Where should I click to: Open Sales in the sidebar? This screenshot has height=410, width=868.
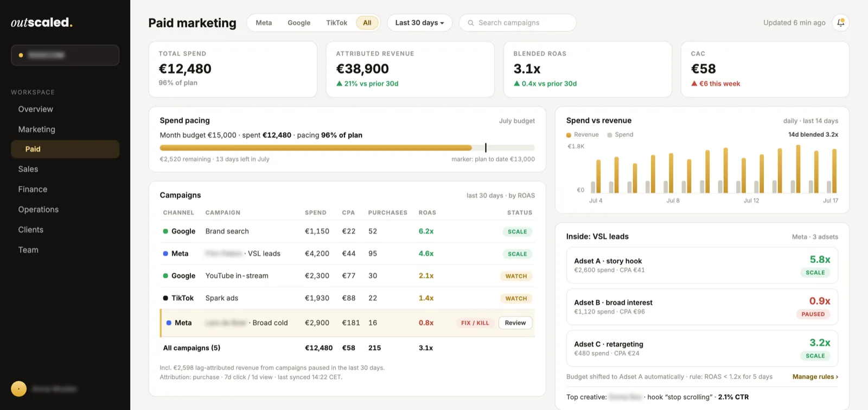point(28,169)
